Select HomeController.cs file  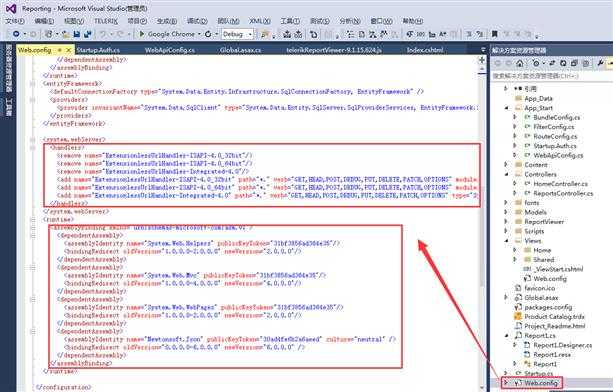(560, 184)
